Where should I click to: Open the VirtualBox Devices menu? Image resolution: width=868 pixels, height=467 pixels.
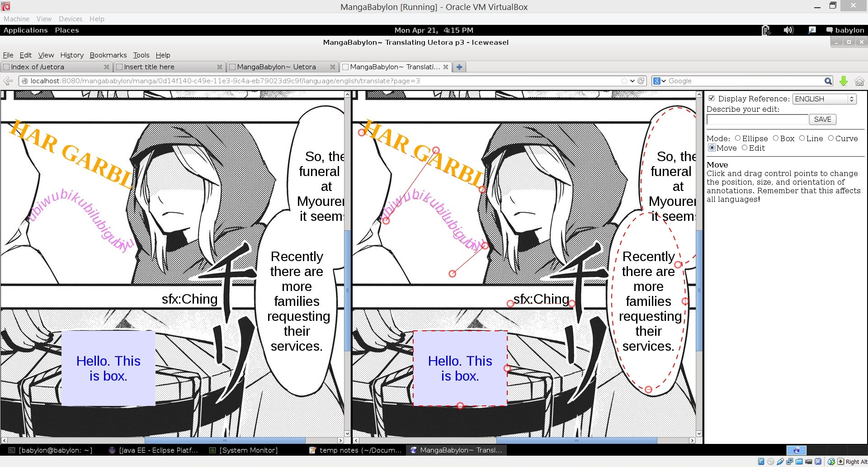click(71, 19)
